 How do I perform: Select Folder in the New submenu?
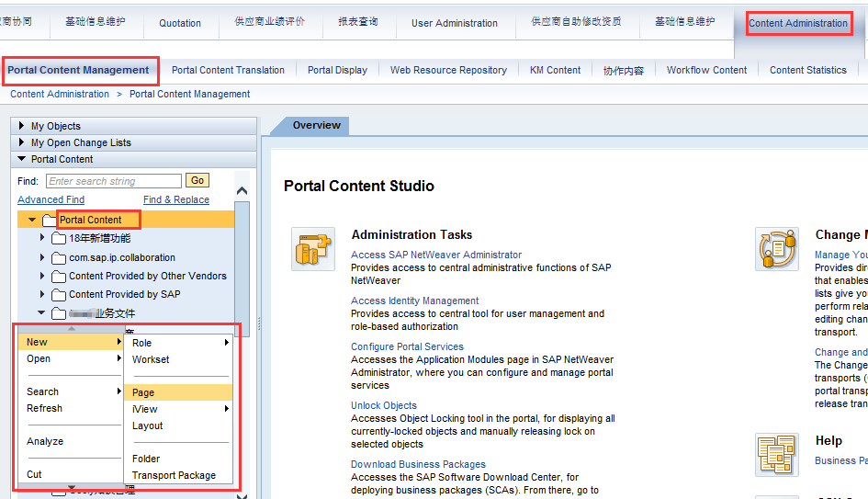coord(178,459)
